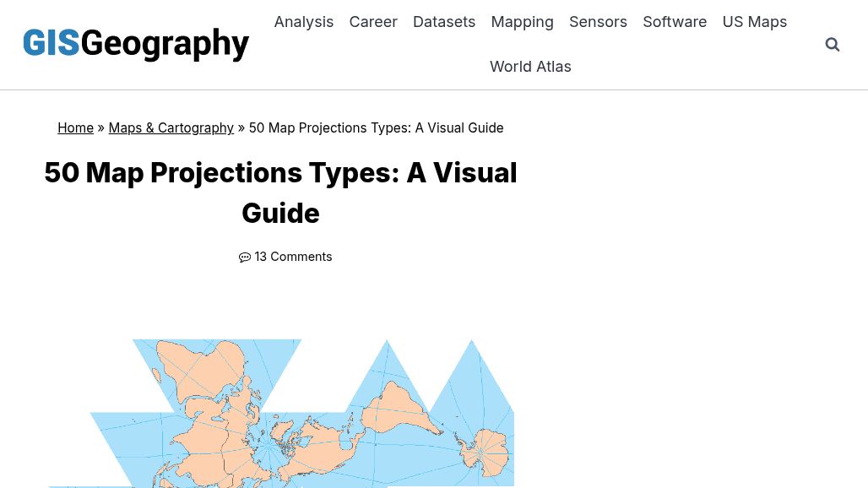Open the Software nav item
The width and height of the screenshot is (868, 488).
tap(675, 22)
